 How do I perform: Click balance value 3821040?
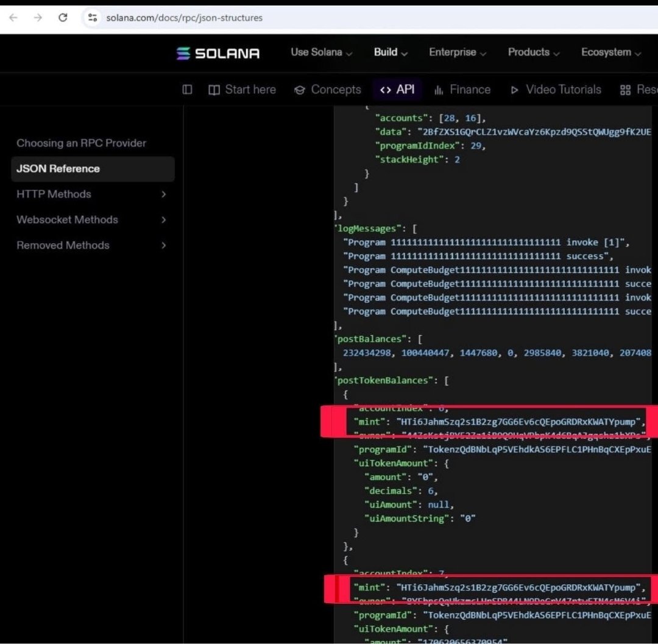590,353
